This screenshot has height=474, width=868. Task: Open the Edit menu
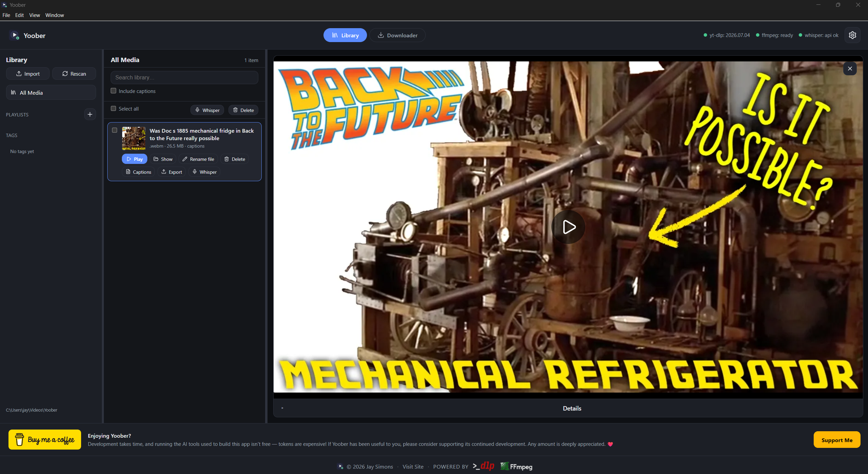pos(19,15)
